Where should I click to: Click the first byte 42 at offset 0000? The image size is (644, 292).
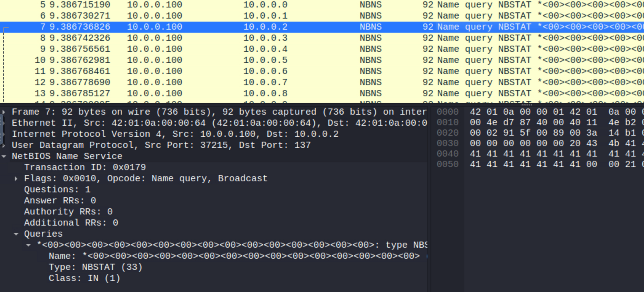tap(475, 112)
